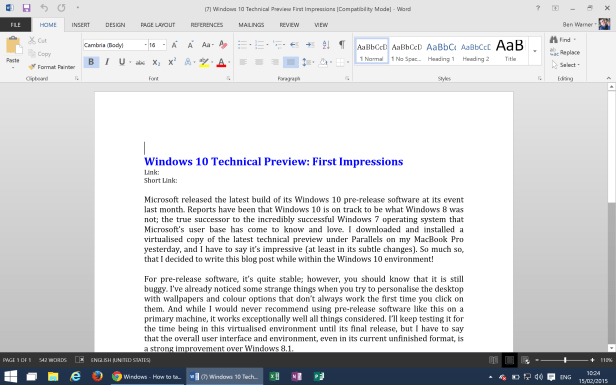Save the document with the floppy disk icon
Image resolution: width=616 pixels, height=385 pixels.
(x=26, y=8)
